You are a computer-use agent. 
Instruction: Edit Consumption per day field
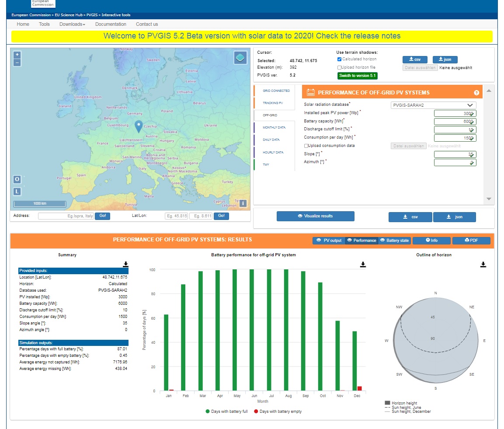[x=455, y=138]
